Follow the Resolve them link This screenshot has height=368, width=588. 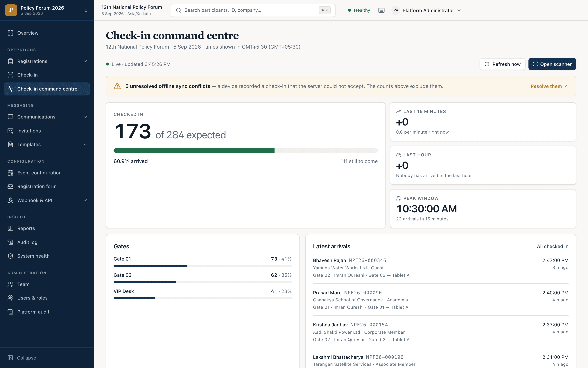point(549,86)
